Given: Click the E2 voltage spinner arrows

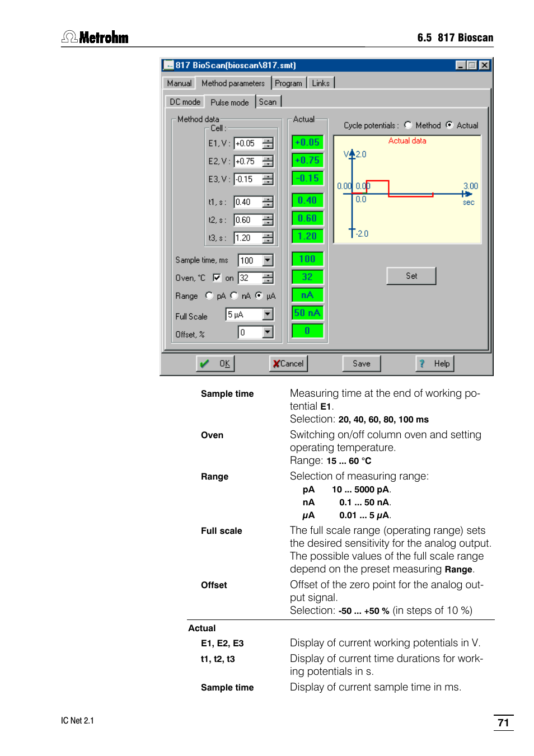Looking at the screenshot, I should pos(268,161).
